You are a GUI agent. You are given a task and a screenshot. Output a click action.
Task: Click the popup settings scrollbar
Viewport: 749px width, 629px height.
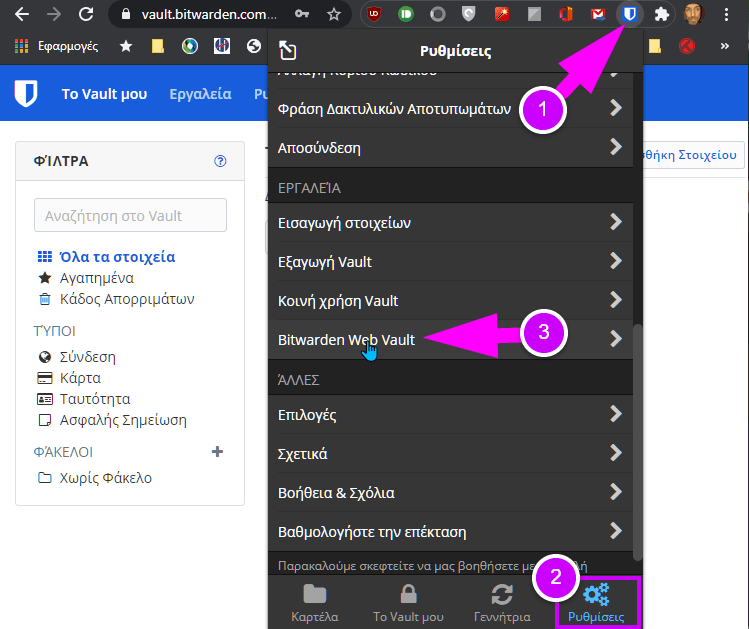638,442
